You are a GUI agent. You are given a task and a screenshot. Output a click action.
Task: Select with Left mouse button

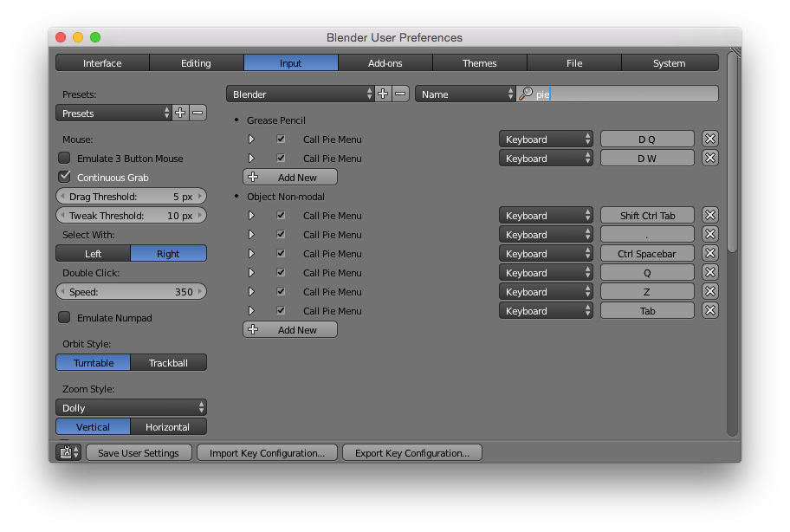tap(94, 253)
